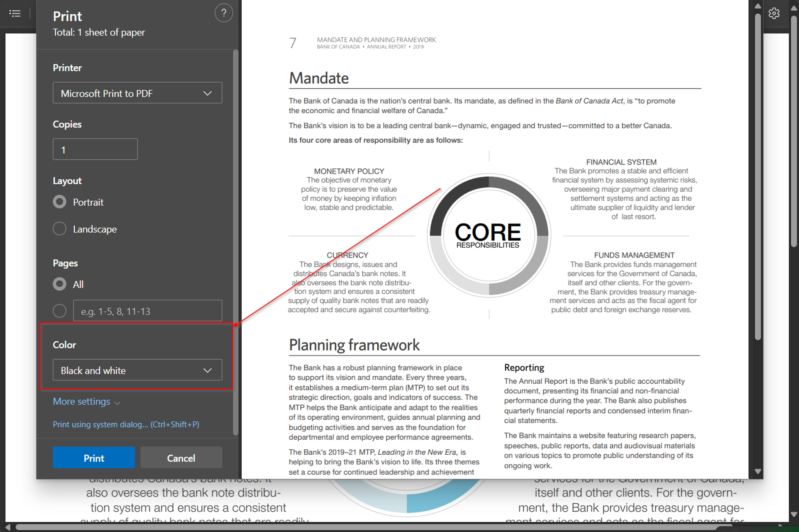Click the 'Copies' section label
799x532 pixels.
pyautogui.click(x=67, y=124)
